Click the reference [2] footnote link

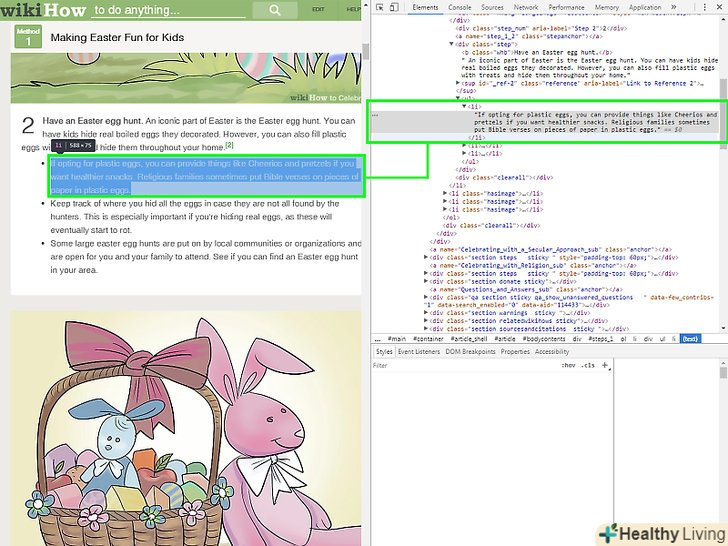tap(229, 146)
